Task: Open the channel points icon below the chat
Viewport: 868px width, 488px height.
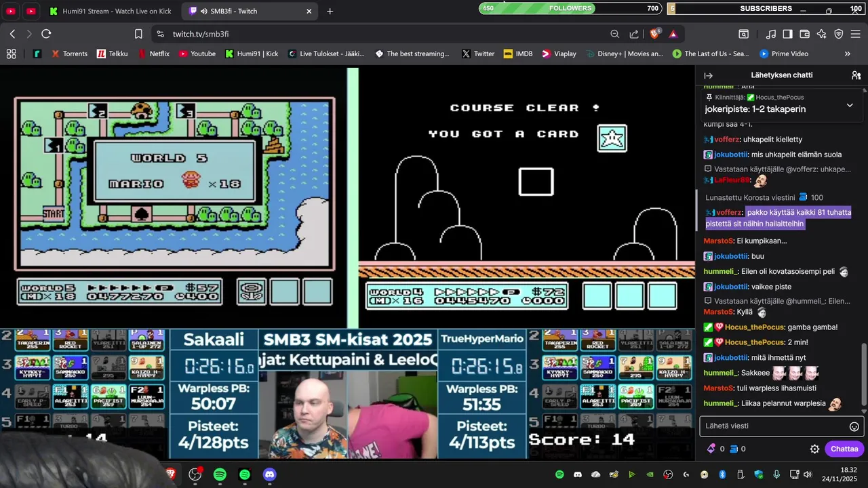Action: (734, 449)
